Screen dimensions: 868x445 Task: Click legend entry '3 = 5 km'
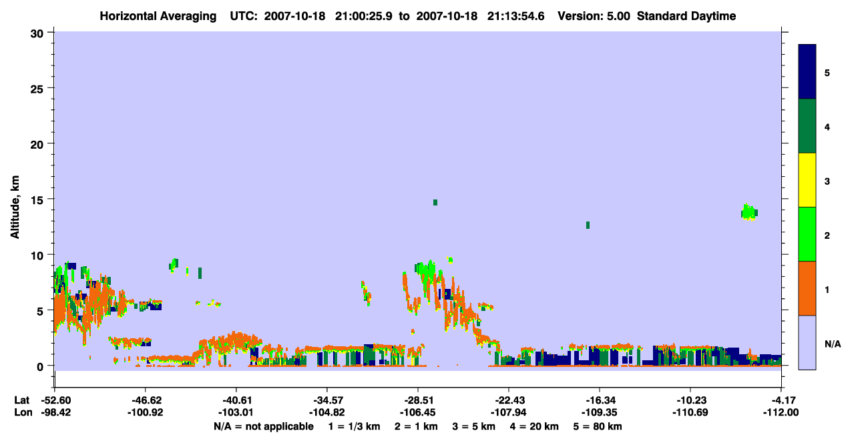[x=474, y=426]
